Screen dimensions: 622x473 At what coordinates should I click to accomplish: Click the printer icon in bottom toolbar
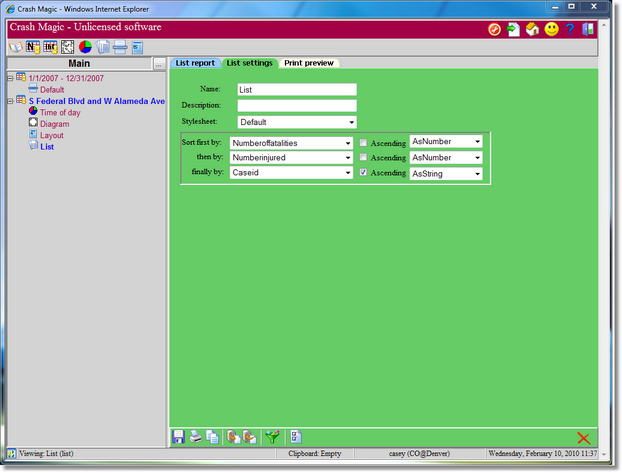click(196, 437)
